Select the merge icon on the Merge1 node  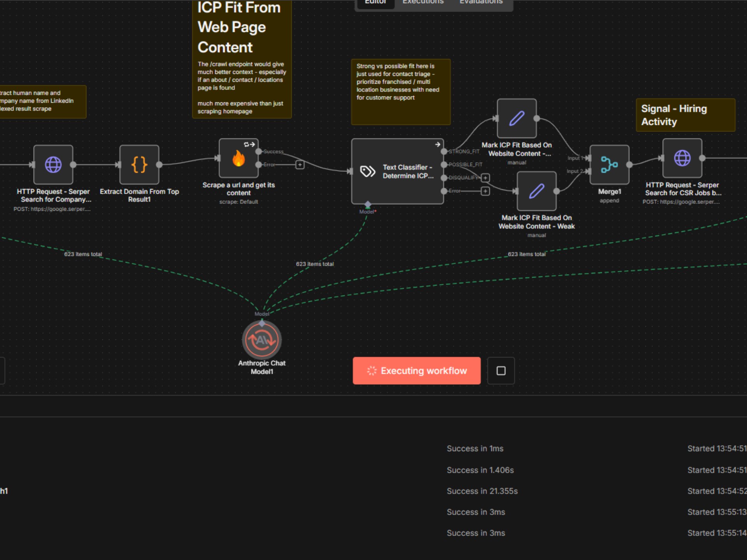point(609,164)
